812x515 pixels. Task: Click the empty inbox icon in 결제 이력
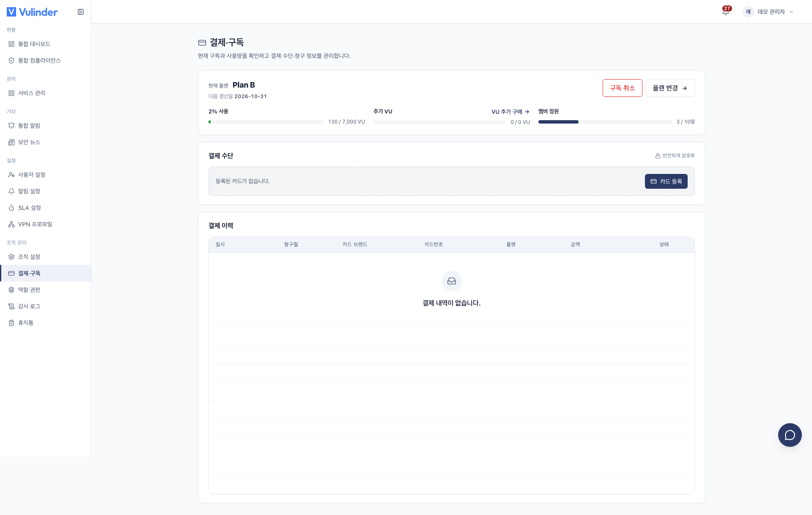point(452,281)
